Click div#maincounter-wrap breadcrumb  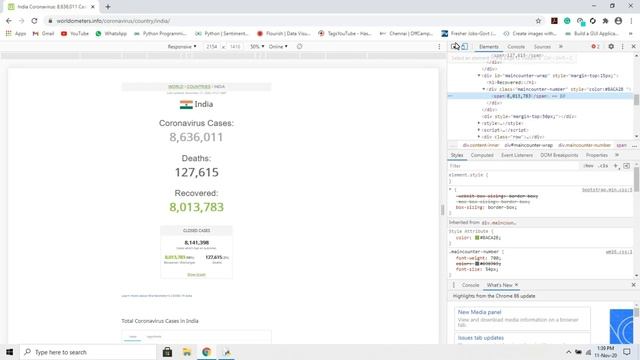click(528, 145)
